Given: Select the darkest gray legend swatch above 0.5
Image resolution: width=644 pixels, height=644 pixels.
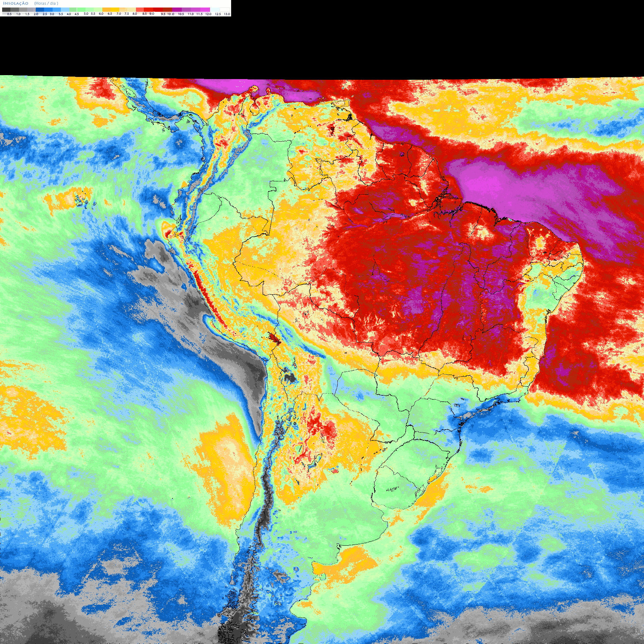Looking at the screenshot, I should (x=6, y=10).
